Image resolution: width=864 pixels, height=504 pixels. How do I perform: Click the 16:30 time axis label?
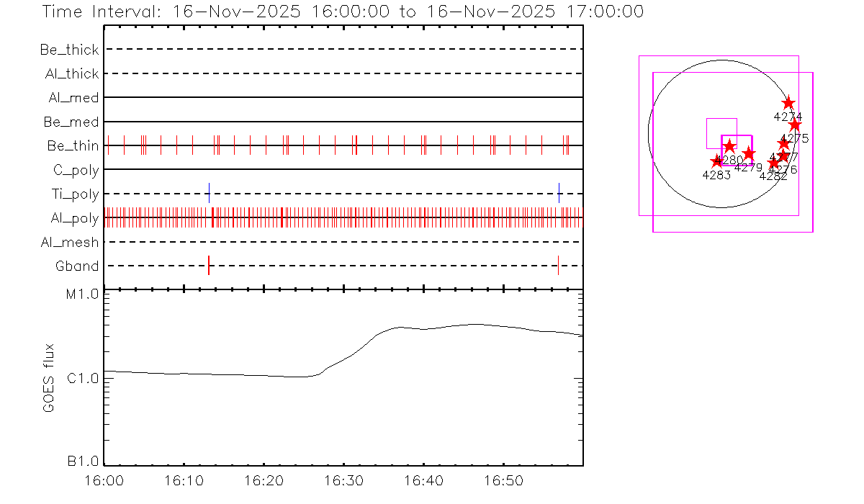tap(343, 480)
